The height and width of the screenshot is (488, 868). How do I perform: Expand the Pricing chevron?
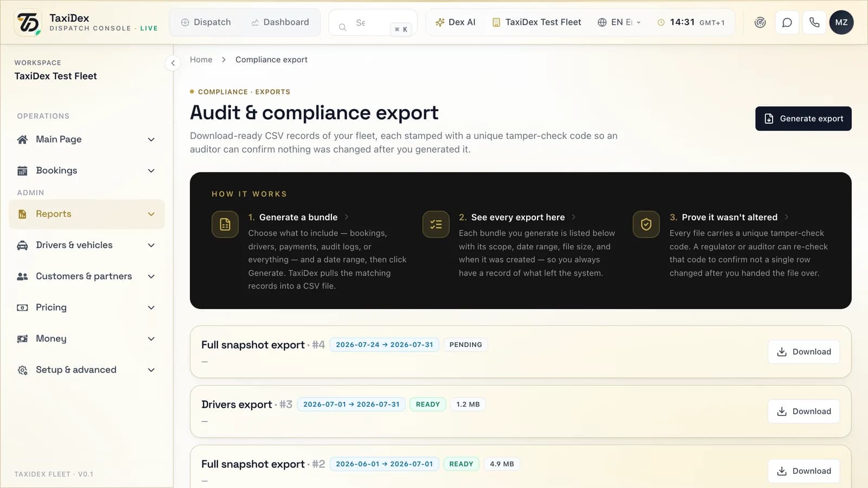151,307
